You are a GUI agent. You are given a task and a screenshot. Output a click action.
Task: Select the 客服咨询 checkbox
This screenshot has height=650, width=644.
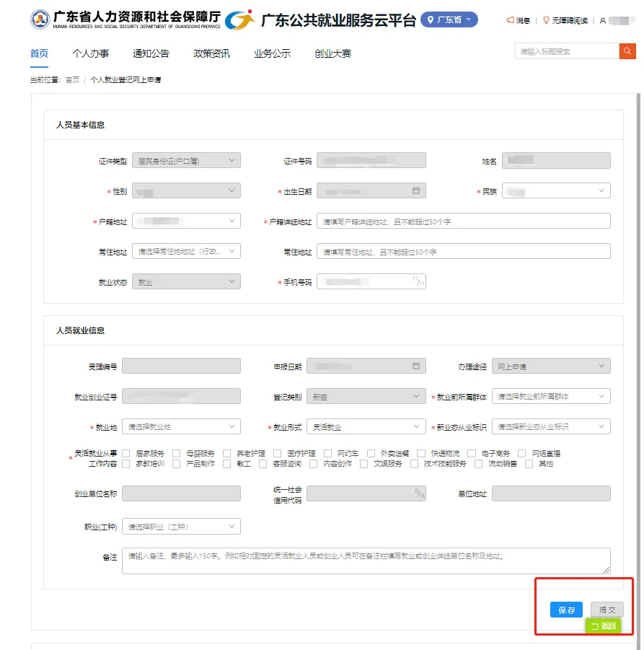coord(263,463)
